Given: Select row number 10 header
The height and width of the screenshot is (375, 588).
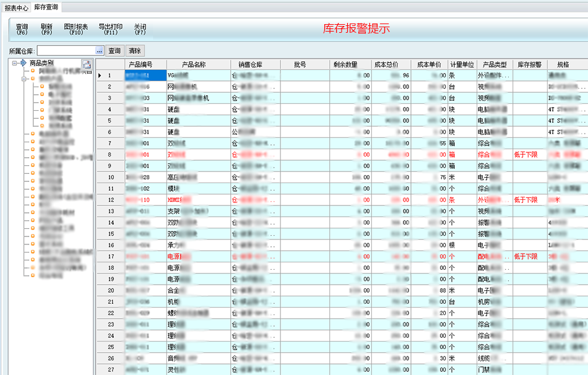Looking at the screenshot, I should coord(110,178).
